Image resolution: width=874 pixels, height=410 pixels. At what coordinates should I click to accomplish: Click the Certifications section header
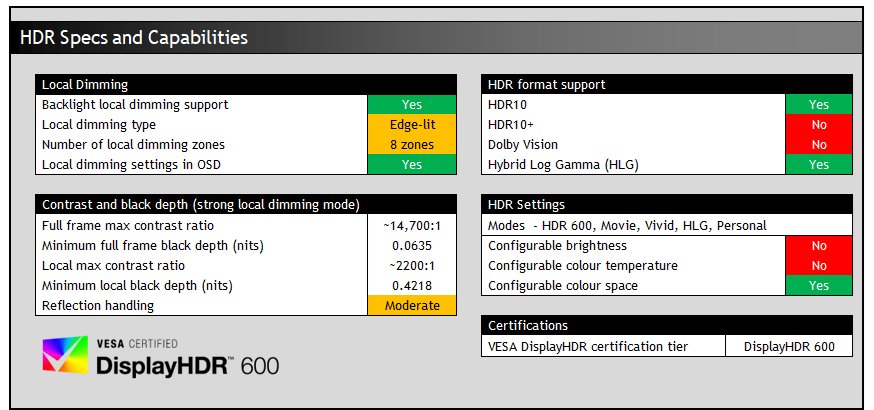(667, 325)
